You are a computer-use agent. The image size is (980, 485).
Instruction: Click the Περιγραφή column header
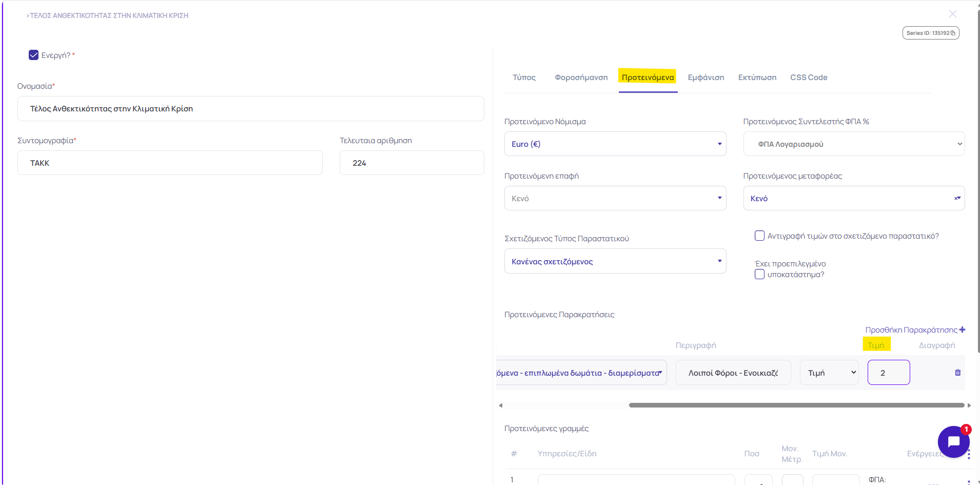coord(696,345)
